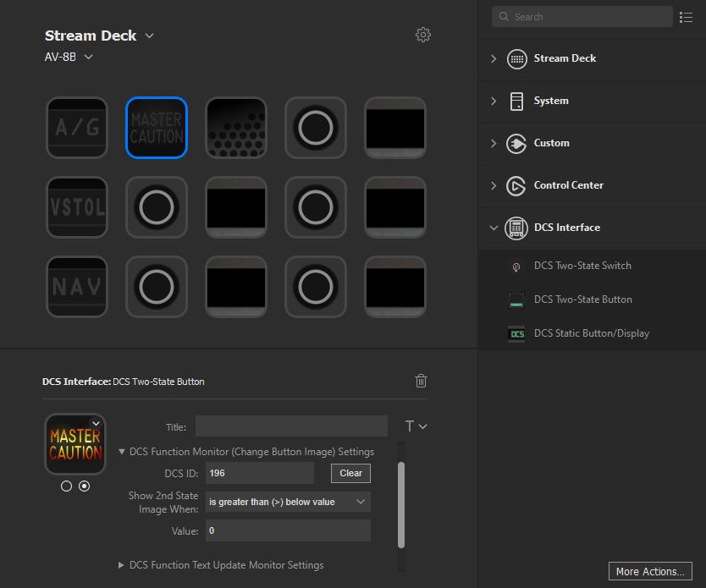Open the AV-8B profile dropdown
Screen dimensions: 706x588
point(69,57)
